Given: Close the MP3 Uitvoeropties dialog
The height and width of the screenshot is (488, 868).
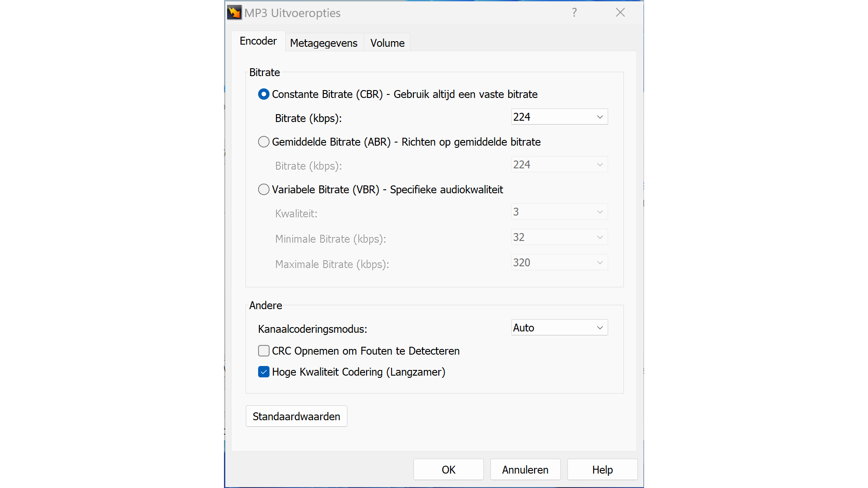Looking at the screenshot, I should click(620, 13).
